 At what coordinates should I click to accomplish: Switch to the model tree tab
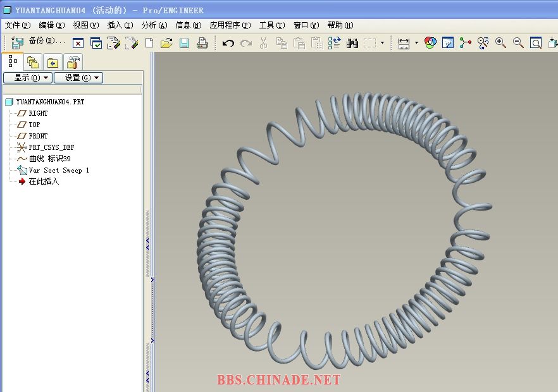(13, 62)
